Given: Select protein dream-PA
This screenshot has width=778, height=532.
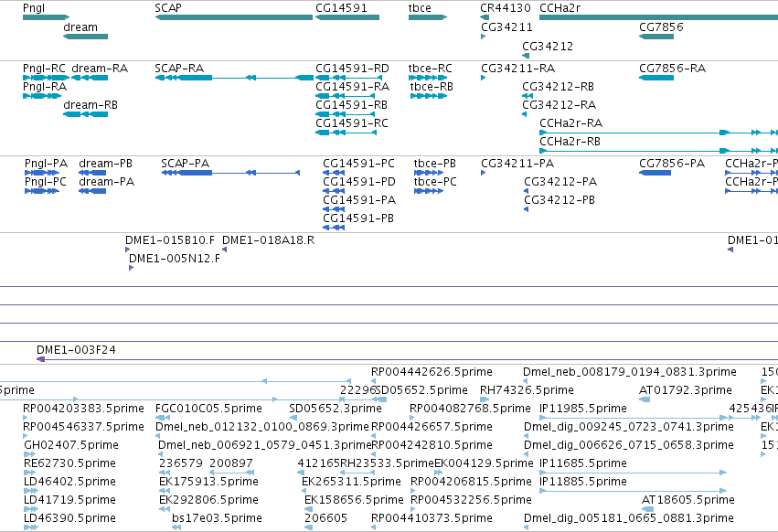Looking at the screenshot, I should [x=107, y=182].
